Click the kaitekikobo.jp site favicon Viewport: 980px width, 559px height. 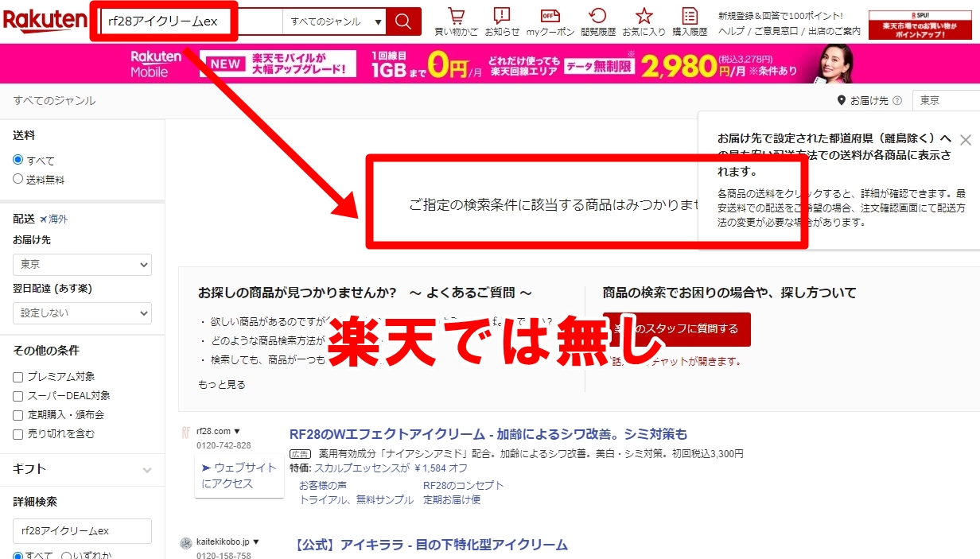point(185,543)
